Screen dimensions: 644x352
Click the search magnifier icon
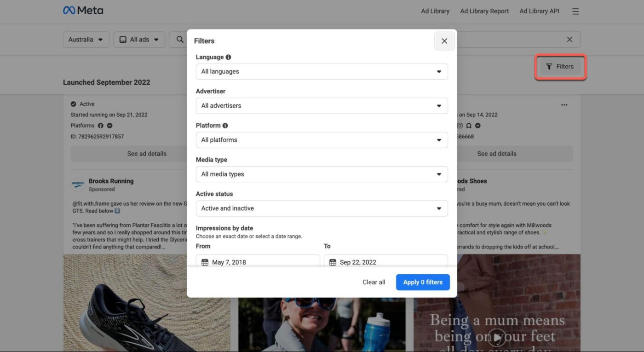click(x=180, y=39)
